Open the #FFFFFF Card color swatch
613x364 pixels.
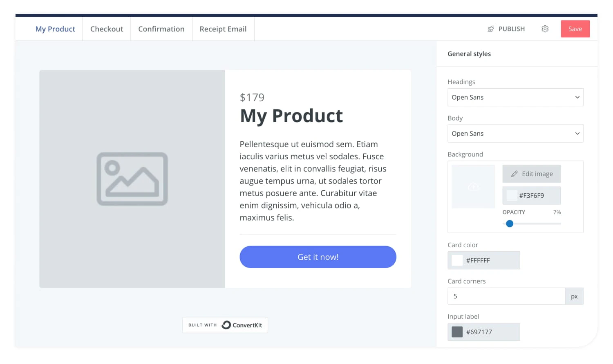[x=457, y=260]
